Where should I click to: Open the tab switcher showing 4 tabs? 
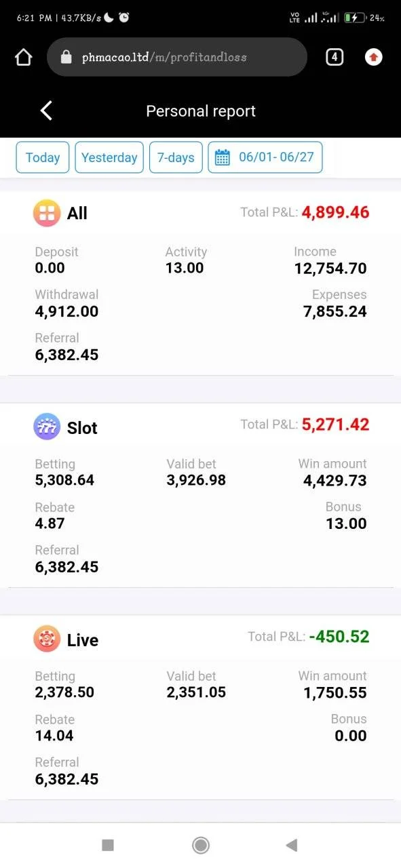point(334,57)
